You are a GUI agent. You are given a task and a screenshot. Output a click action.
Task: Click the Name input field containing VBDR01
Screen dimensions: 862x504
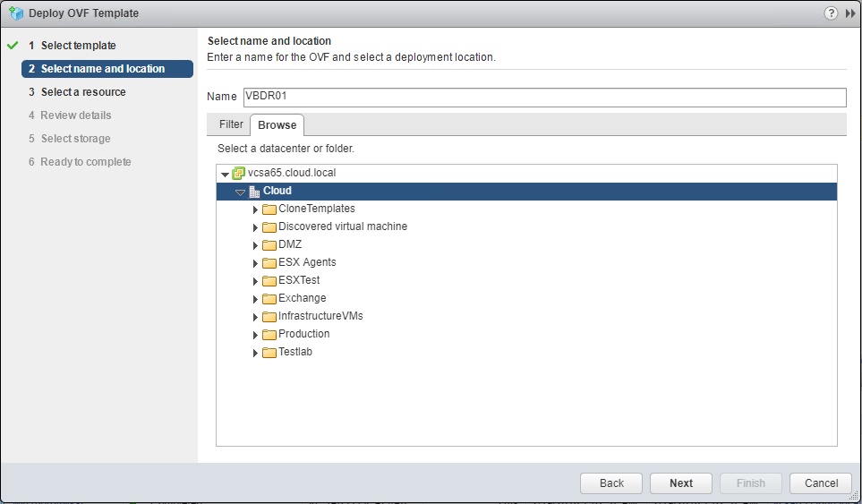click(543, 97)
